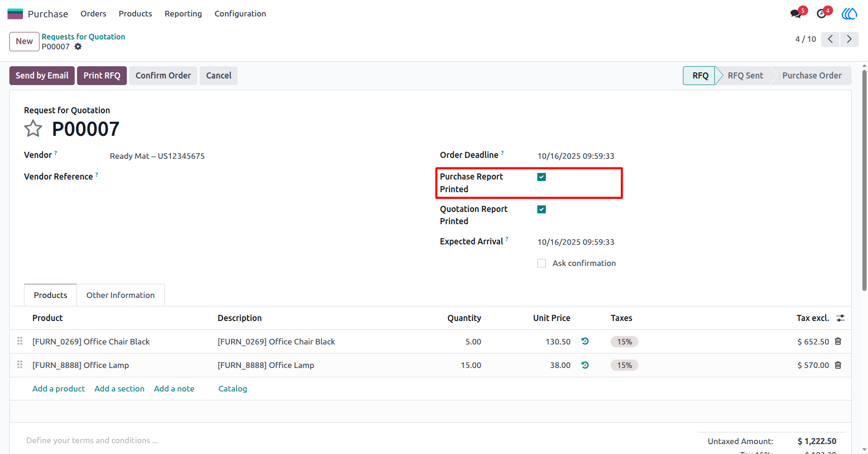Switch to the Other Information tab
Image resolution: width=868 pixels, height=454 pixels.
[120, 295]
